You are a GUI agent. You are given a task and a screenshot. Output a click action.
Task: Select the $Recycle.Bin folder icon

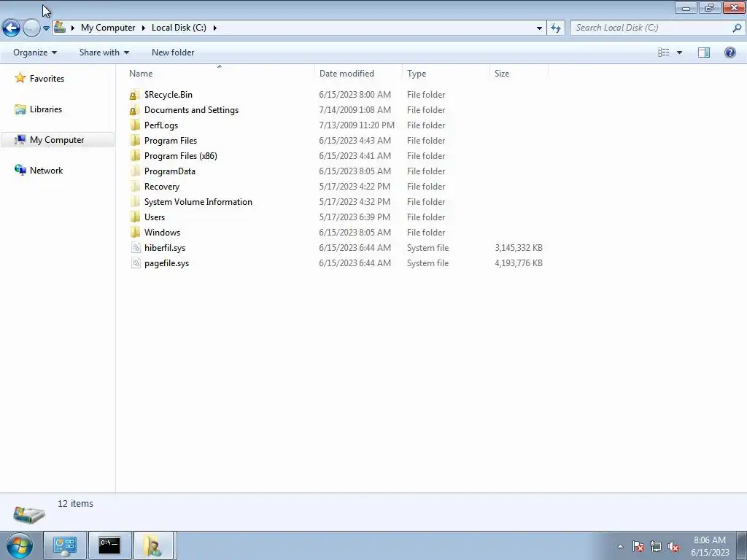click(135, 95)
